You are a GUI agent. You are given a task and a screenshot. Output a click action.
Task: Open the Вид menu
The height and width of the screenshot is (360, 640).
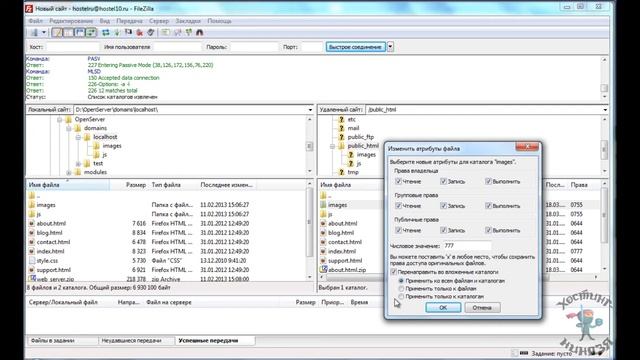click(105, 21)
